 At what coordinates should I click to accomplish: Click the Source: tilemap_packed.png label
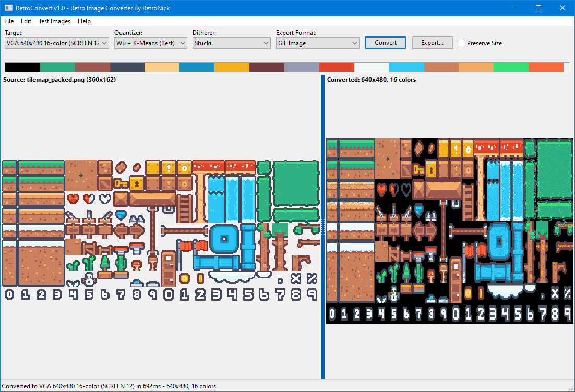tap(59, 80)
